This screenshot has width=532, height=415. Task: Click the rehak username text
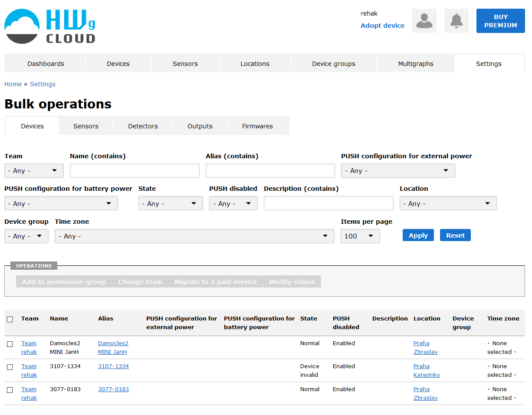(x=369, y=13)
